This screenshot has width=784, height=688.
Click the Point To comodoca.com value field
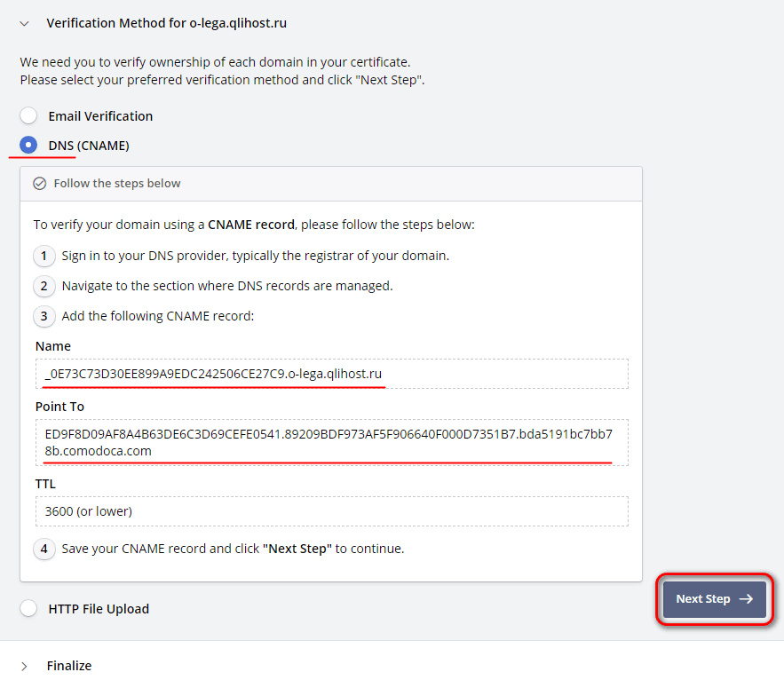[x=331, y=442]
